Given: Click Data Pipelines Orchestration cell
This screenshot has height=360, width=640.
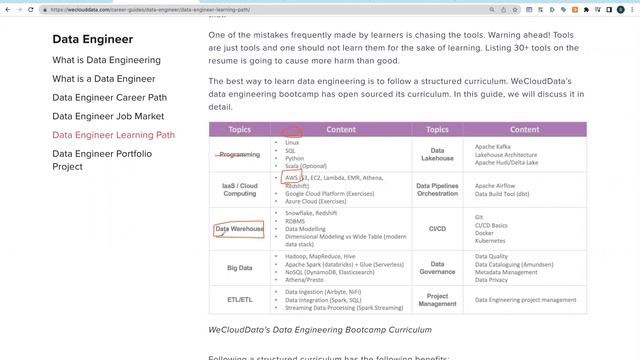Looking at the screenshot, I should tap(437, 189).
